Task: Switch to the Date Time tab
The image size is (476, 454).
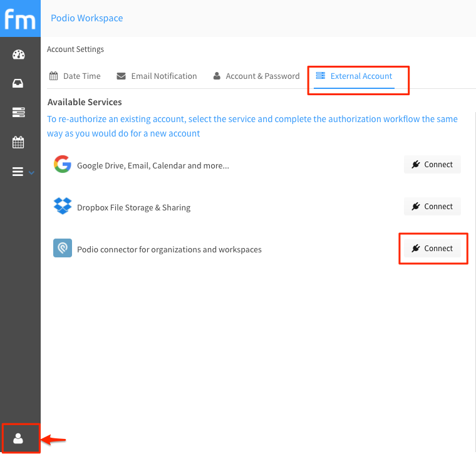Action: [75, 76]
